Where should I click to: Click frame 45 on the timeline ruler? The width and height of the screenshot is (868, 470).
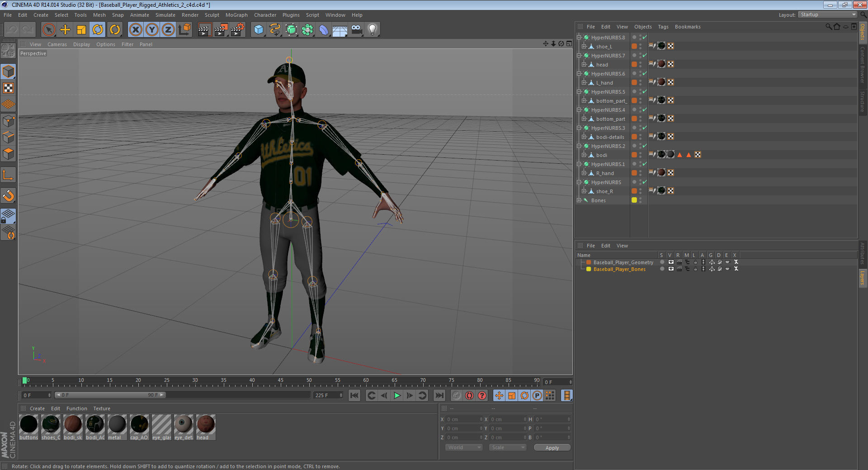coord(280,381)
